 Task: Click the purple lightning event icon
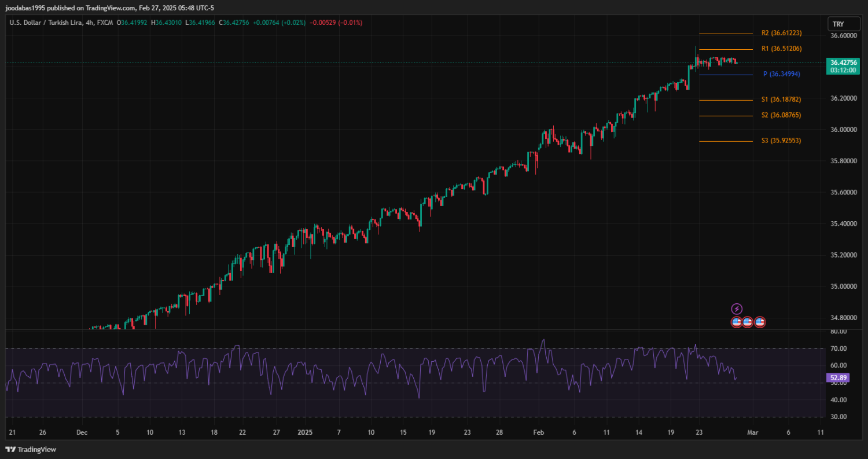click(737, 309)
